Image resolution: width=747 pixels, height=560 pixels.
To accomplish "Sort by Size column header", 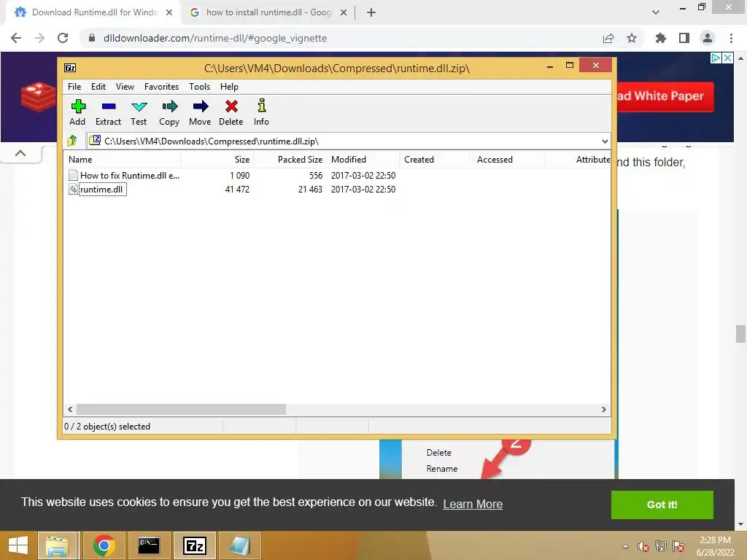I will [217, 160].
